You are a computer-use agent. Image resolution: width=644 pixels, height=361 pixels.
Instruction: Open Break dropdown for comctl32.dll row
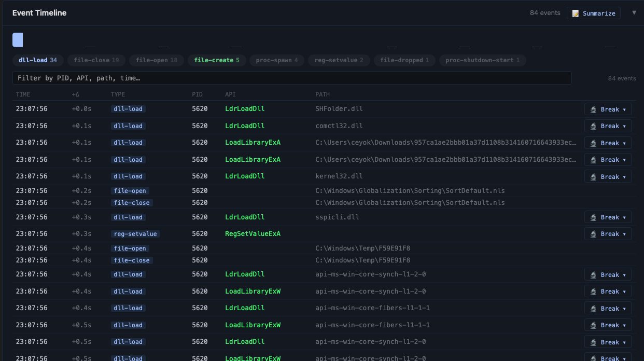click(x=608, y=126)
